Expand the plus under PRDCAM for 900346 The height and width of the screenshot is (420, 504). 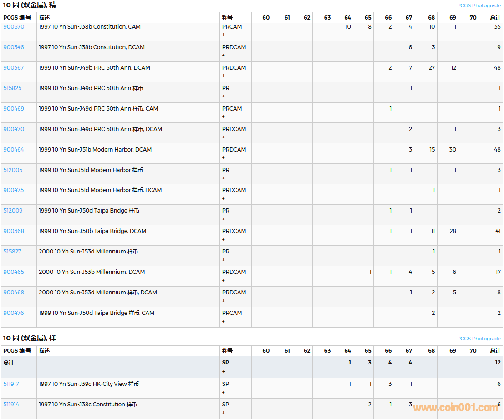[223, 56]
